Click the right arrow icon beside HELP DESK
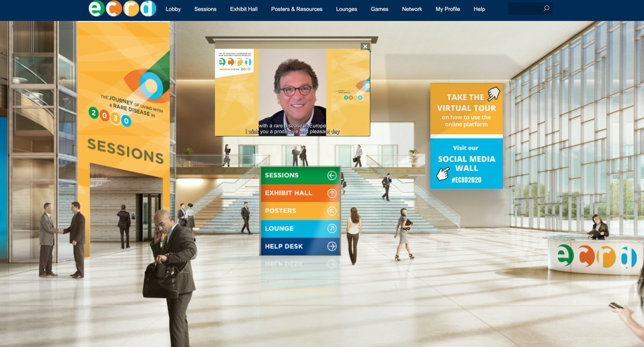The image size is (644, 347). [332, 247]
